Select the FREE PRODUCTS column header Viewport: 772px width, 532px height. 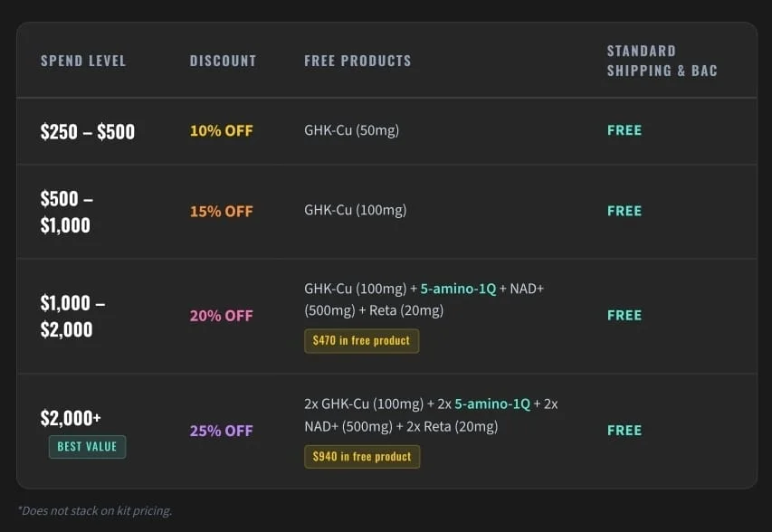[x=357, y=61]
